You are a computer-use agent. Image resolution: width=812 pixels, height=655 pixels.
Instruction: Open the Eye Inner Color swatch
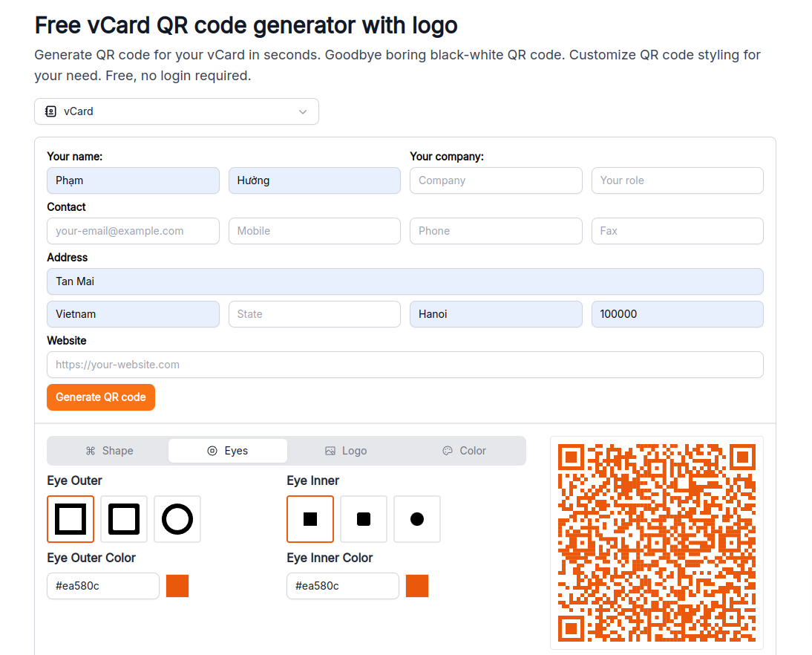tap(417, 586)
